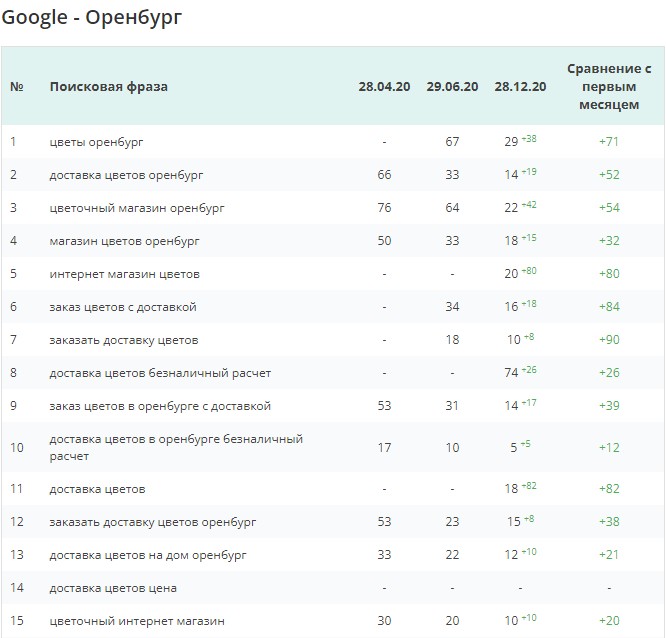Select the 28.04.20 date column header
The width and height of the screenshot is (666, 638).
pos(384,87)
